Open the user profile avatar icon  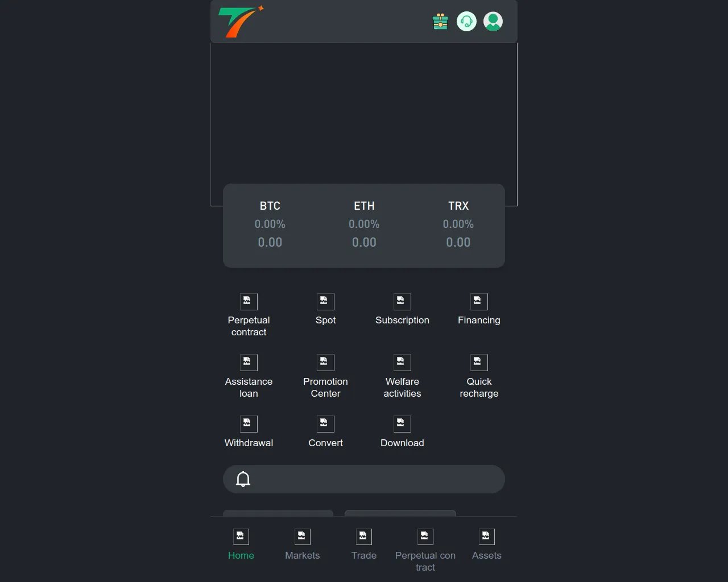[493, 22]
